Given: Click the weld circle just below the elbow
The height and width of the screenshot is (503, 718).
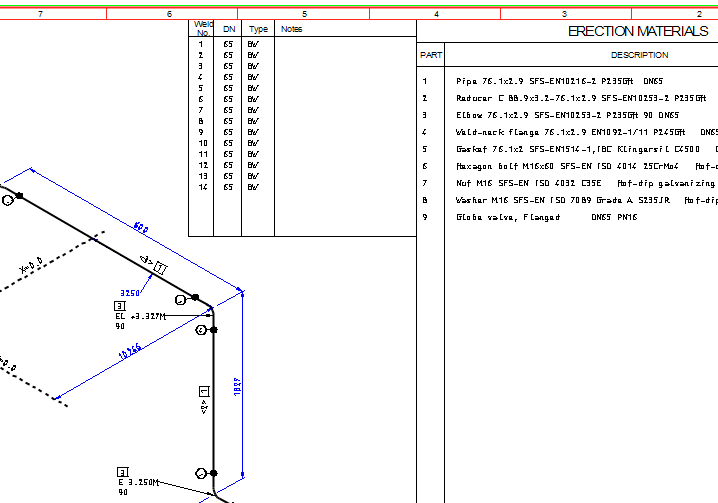Looking at the screenshot, I should click(201, 330).
